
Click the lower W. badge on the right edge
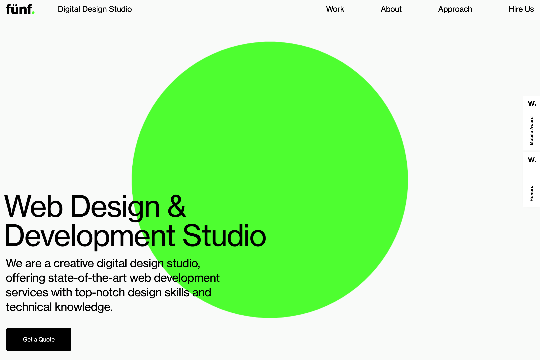pos(531,179)
